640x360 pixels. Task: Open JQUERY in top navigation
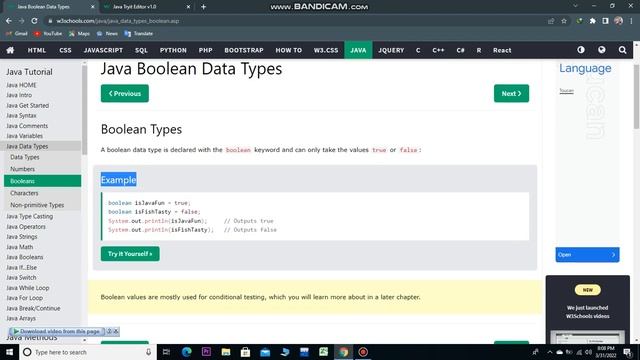click(x=391, y=50)
